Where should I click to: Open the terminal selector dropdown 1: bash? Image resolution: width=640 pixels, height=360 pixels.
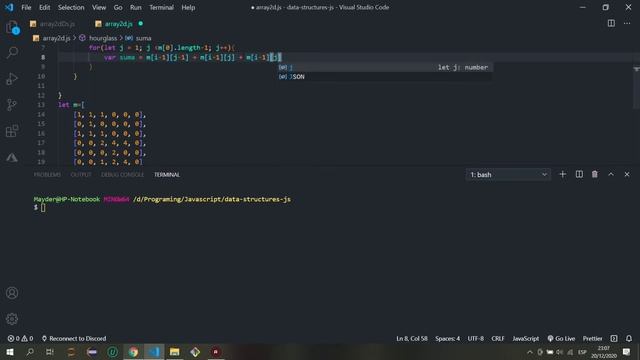click(508, 174)
